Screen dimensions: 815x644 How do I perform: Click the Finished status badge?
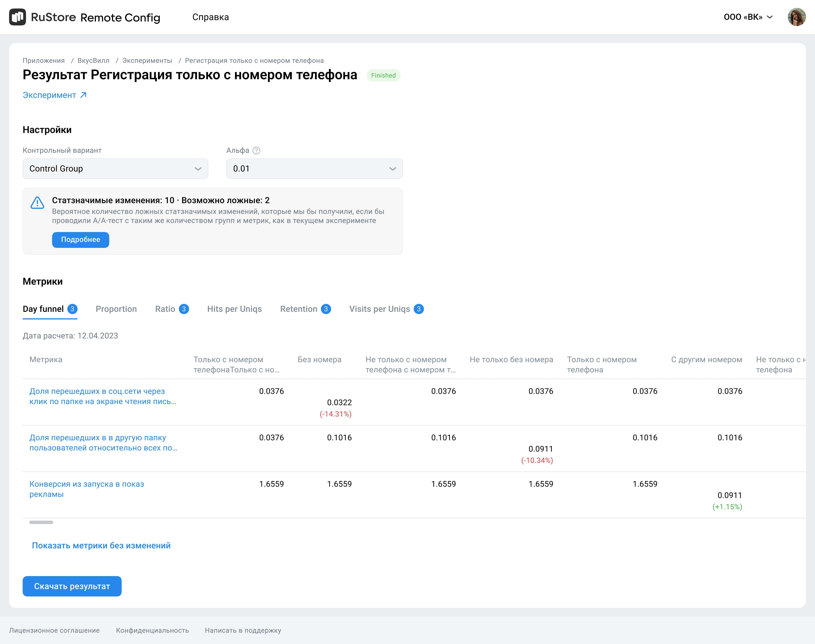pos(384,75)
